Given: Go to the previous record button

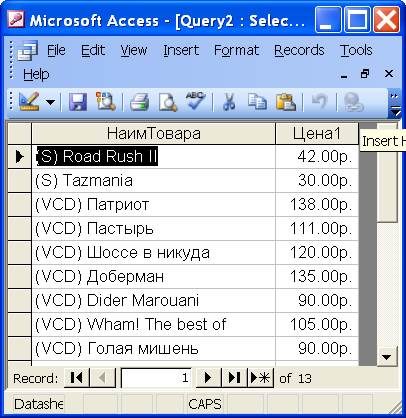Looking at the screenshot, I should pos(103,378).
